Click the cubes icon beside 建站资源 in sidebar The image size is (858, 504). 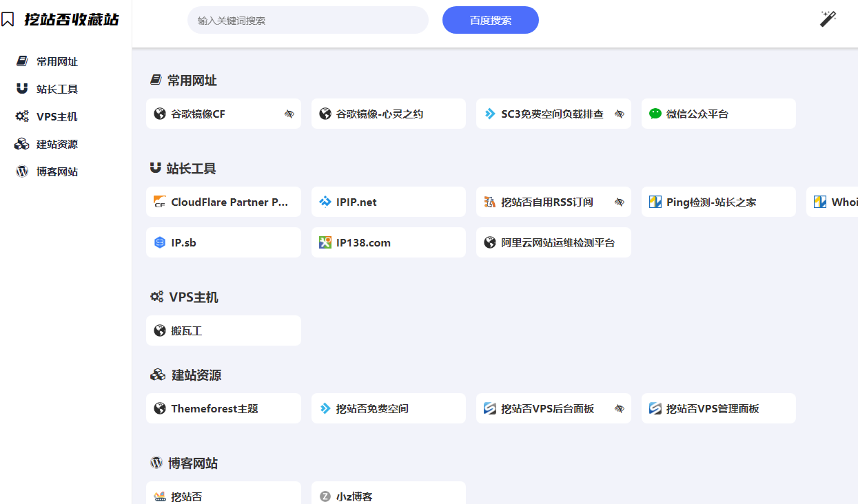pos(22,144)
